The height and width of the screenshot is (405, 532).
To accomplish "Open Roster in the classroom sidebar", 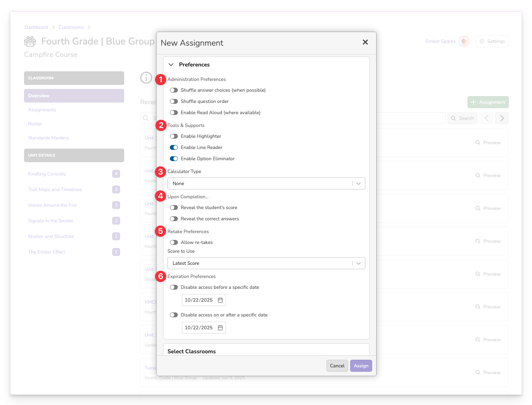I will coord(35,124).
